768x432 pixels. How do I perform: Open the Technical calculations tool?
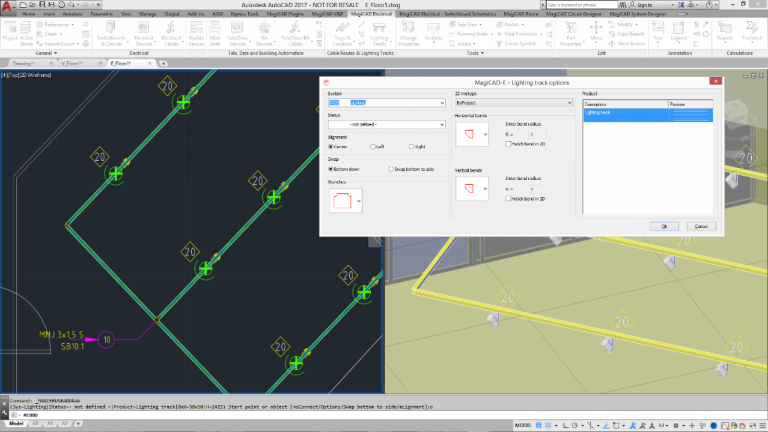tap(752, 32)
